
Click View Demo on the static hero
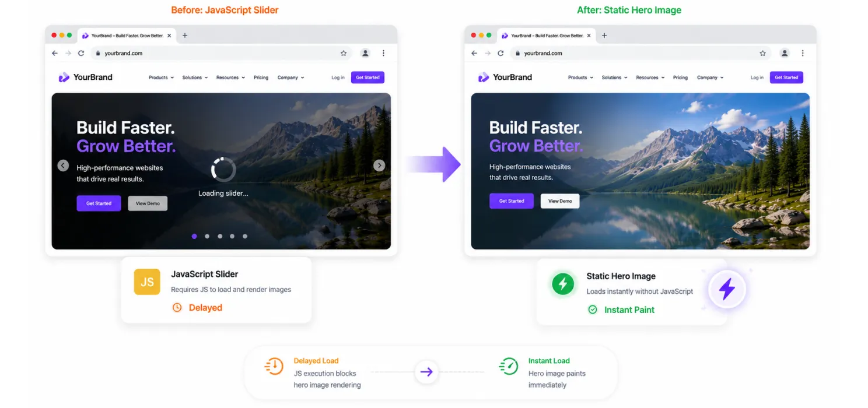point(560,201)
